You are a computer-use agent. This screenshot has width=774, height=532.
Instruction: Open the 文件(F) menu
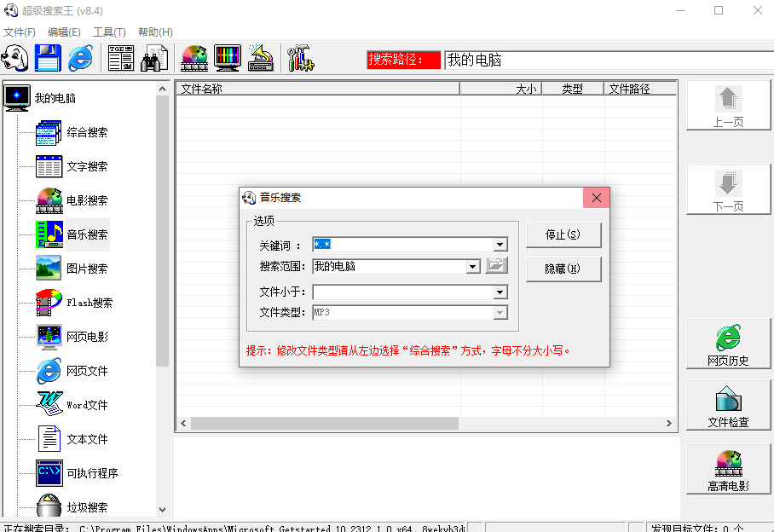tap(20, 32)
